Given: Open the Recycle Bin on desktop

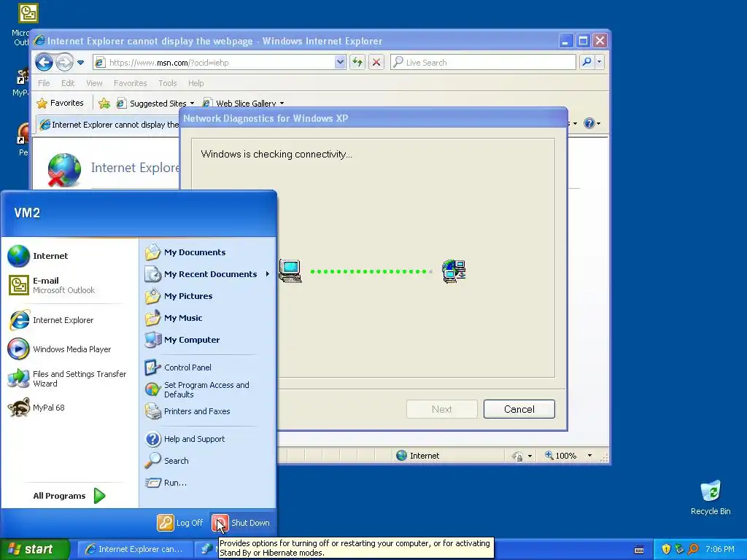Looking at the screenshot, I should click(711, 497).
